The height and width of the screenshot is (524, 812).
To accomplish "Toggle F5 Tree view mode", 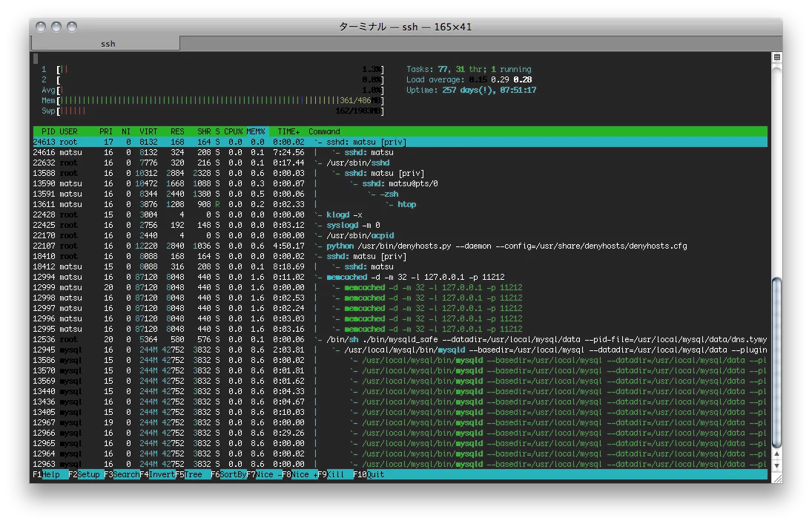I will click(x=194, y=474).
